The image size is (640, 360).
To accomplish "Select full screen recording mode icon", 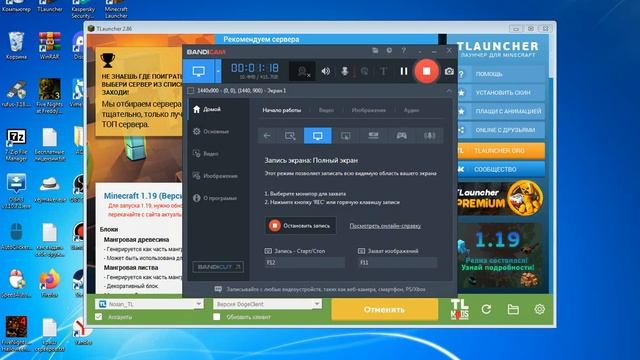I will coord(318,136).
